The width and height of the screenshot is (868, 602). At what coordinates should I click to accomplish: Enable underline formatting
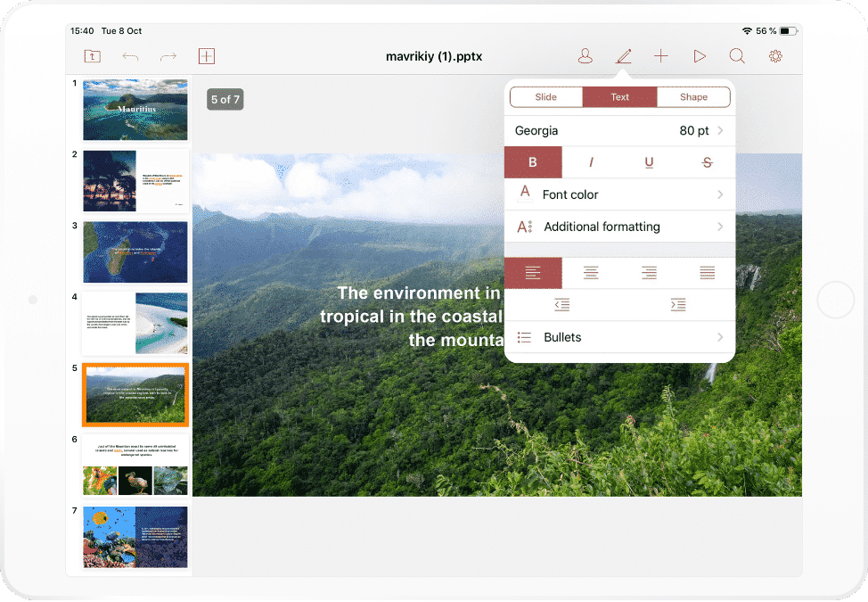pos(649,162)
